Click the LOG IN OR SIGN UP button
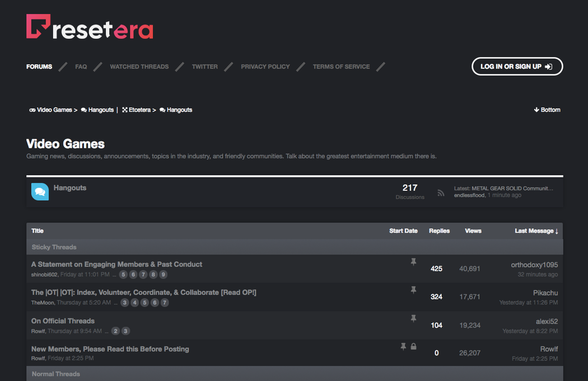Image resolution: width=588 pixels, height=381 pixels. click(x=517, y=66)
